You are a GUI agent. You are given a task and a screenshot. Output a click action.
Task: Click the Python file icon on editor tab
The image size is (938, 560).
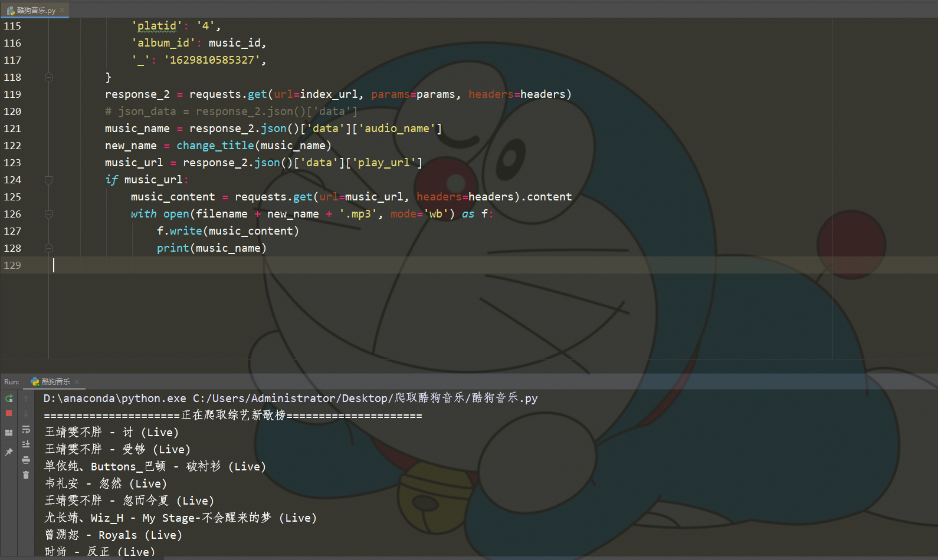11,10
